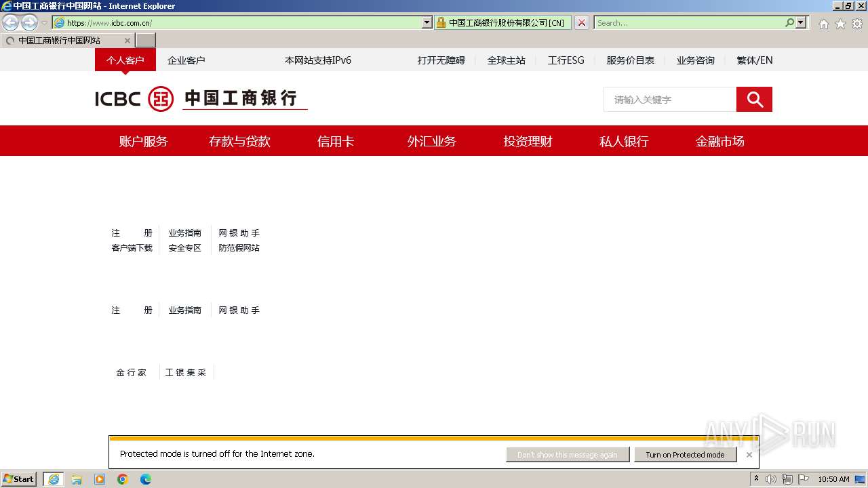This screenshot has width=868, height=488.
Task: Click the 防范假网站 link
Action: pos(239,248)
